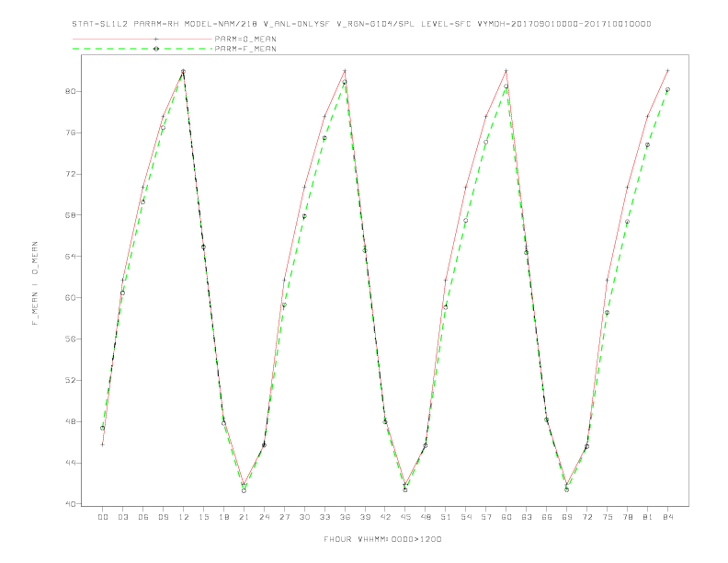728x563 pixels.
Task: Click the x-axis forecast hour label 30
Action: (x=304, y=517)
